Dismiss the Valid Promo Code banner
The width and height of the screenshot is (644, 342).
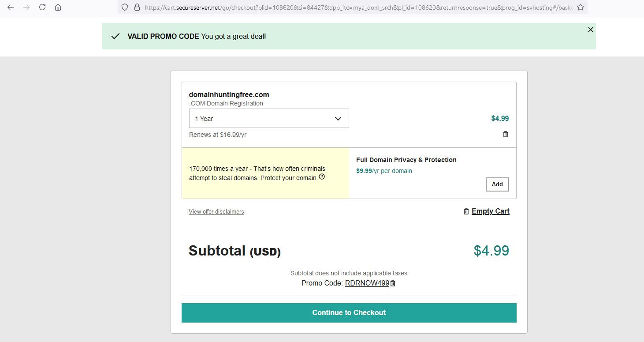(591, 30)
